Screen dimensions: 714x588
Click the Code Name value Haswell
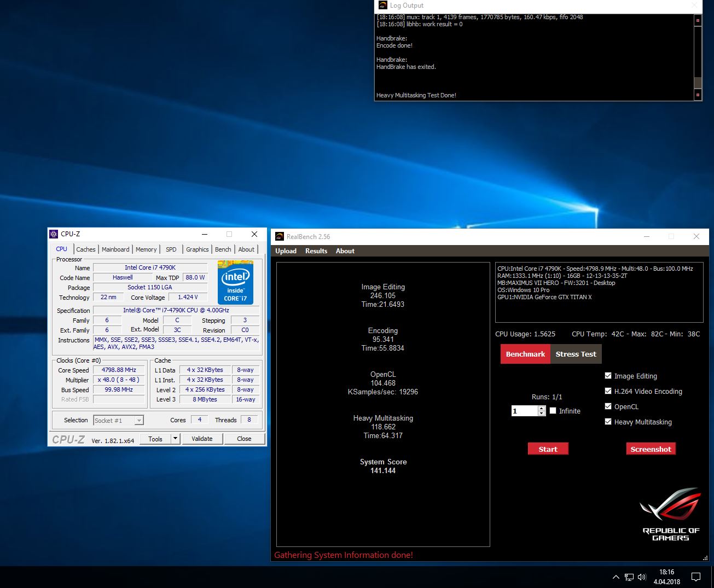(123, 277)
